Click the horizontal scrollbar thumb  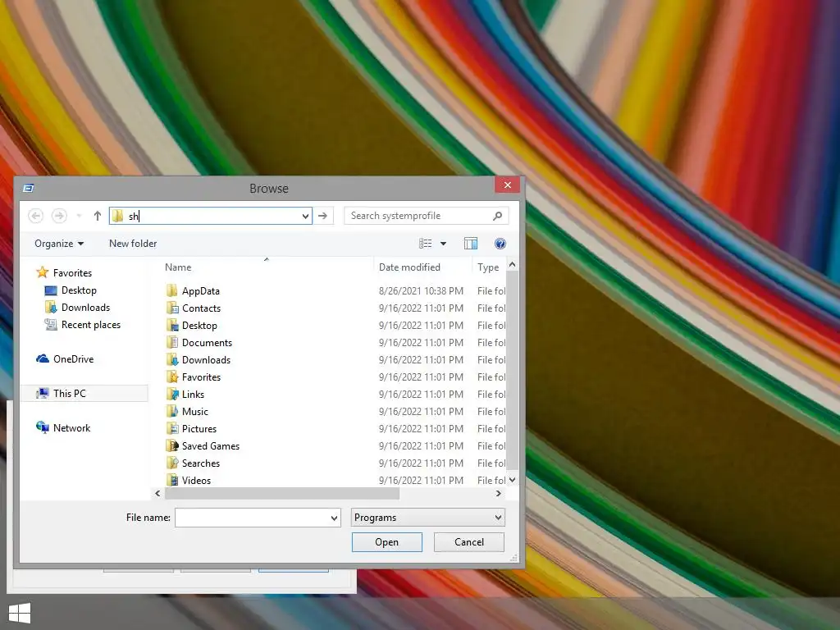pos(282,493)
